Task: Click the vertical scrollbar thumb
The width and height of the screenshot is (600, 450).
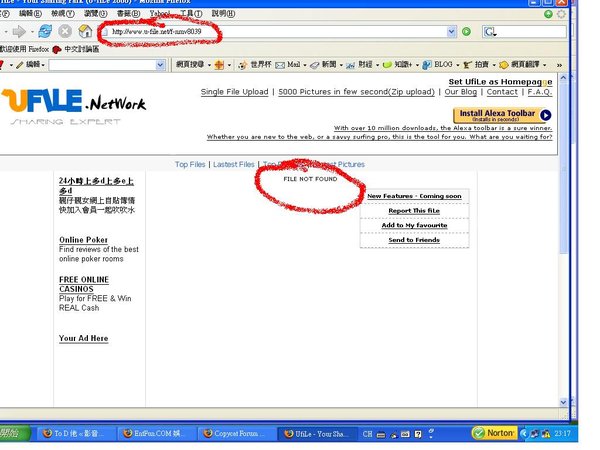Action: pos(563,168)
